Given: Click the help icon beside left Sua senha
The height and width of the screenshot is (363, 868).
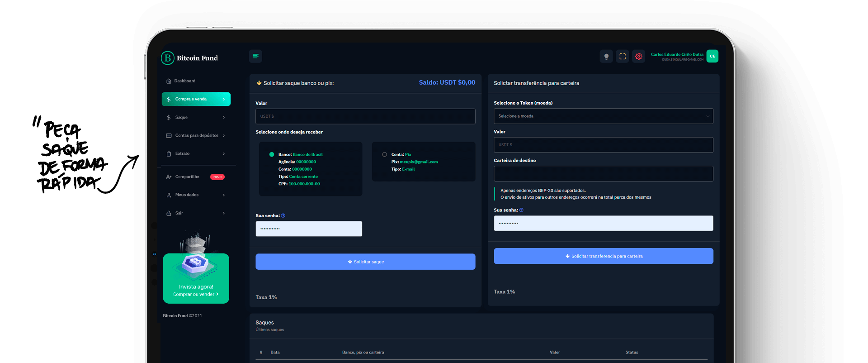Looking at the screenshot, I should pos(283,216).
